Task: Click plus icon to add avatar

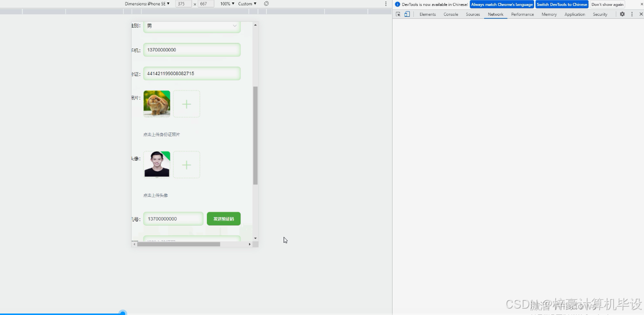Action: pyautogui.click(x=187, y=165)
